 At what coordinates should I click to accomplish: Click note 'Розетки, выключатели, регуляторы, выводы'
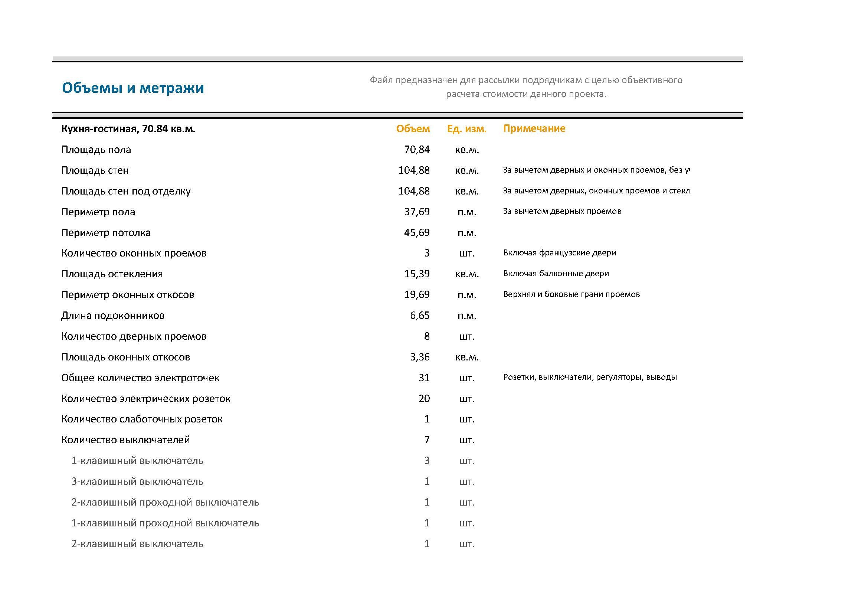click(x=590, y=377)
